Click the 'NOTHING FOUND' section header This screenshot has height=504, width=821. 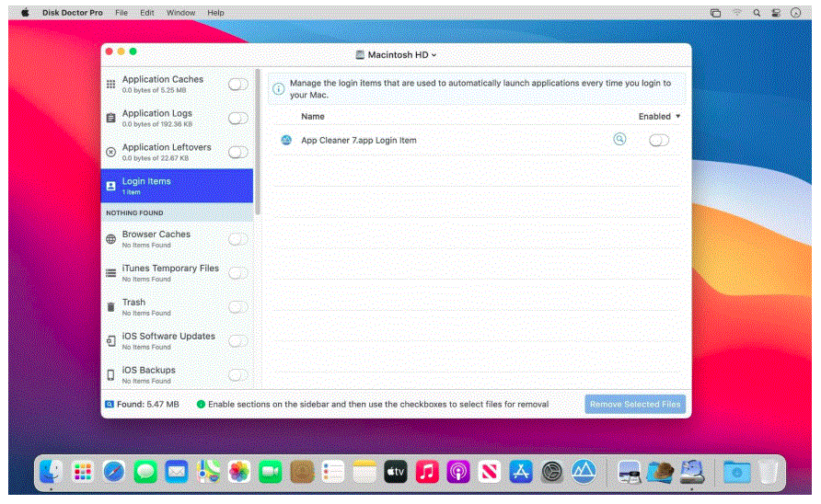click(x=134, y=213)
